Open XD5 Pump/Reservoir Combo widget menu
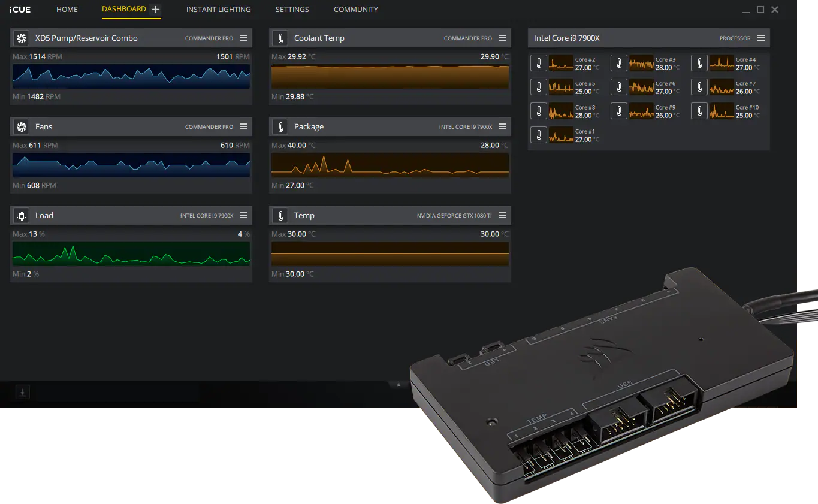Image resolution: width=818 pixels, height=504 pixels. coord(243,38)
